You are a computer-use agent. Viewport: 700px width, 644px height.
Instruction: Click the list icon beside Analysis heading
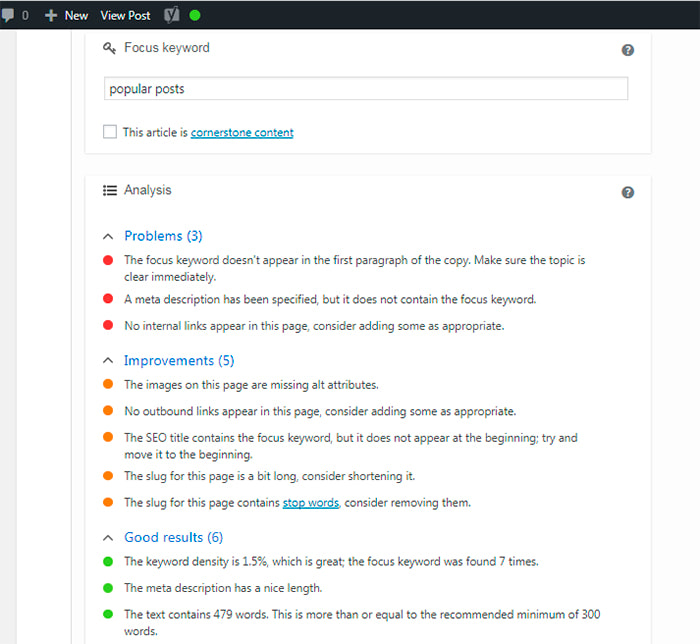110,191
